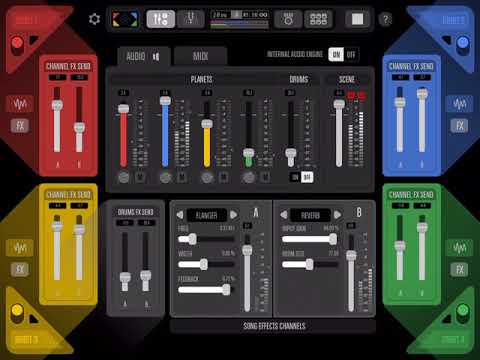Viewport: 480px width, 360px height.
Task: Click the blue planet pan knob
Action: [165, 177]
